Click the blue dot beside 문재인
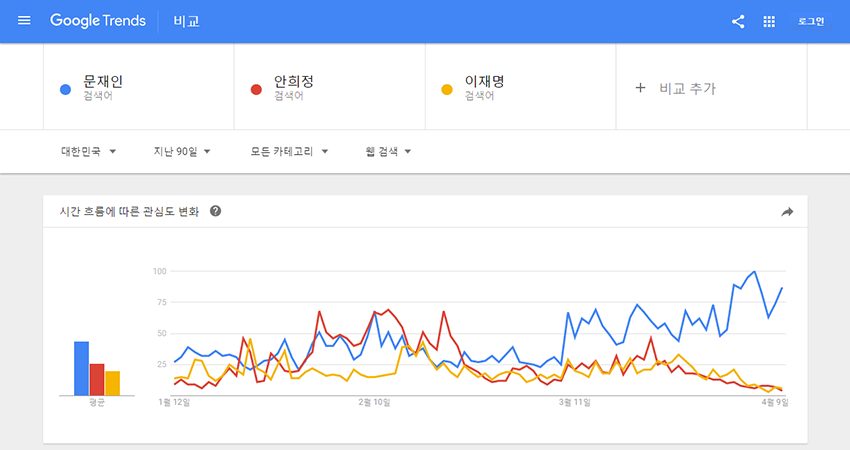This screenshot has height=450, width=850. tap(65, 89)
